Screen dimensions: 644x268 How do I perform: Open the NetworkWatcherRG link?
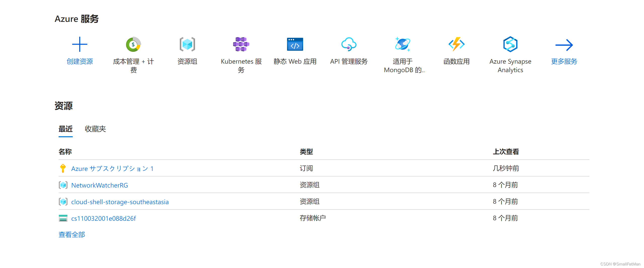(100, 185)
